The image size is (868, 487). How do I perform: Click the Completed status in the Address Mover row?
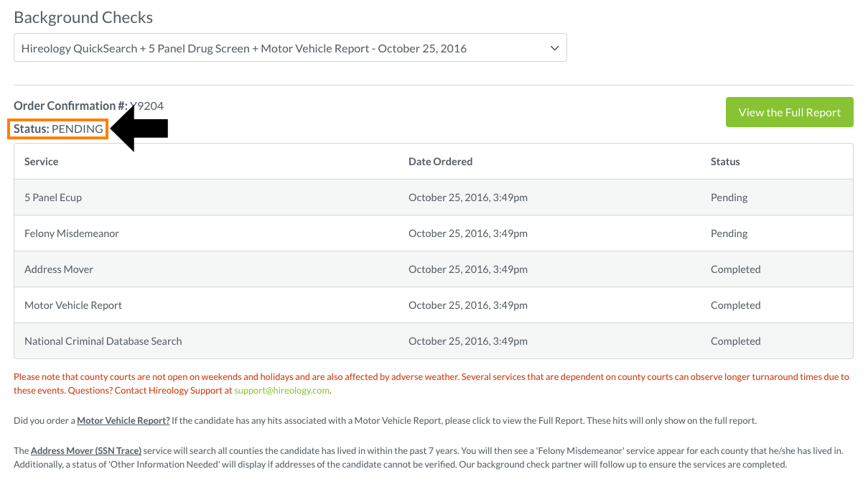(736, 269)
